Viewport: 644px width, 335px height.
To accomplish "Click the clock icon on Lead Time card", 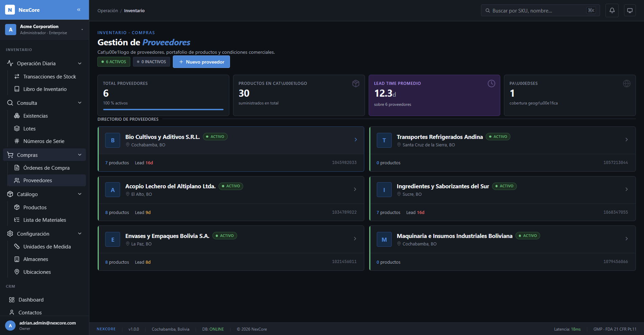I will (x=491, y=83).
